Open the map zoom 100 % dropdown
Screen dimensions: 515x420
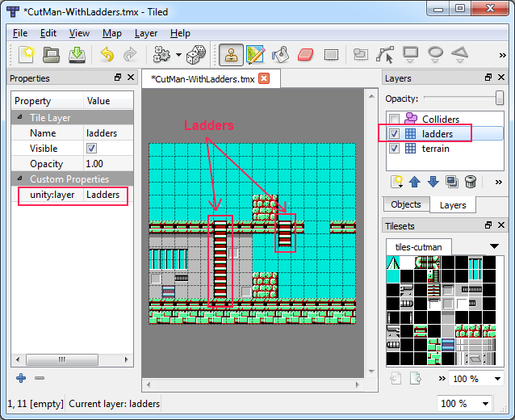click(x=485, y=404)
